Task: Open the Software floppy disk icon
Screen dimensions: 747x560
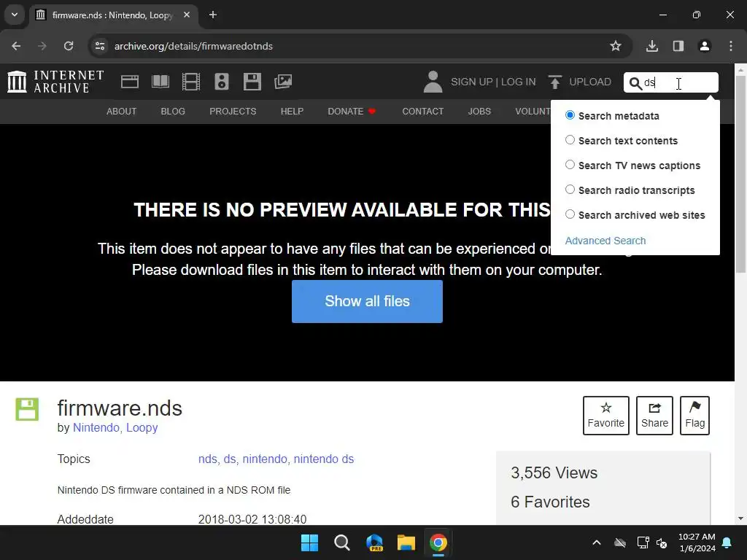Action: pos(252,82)
